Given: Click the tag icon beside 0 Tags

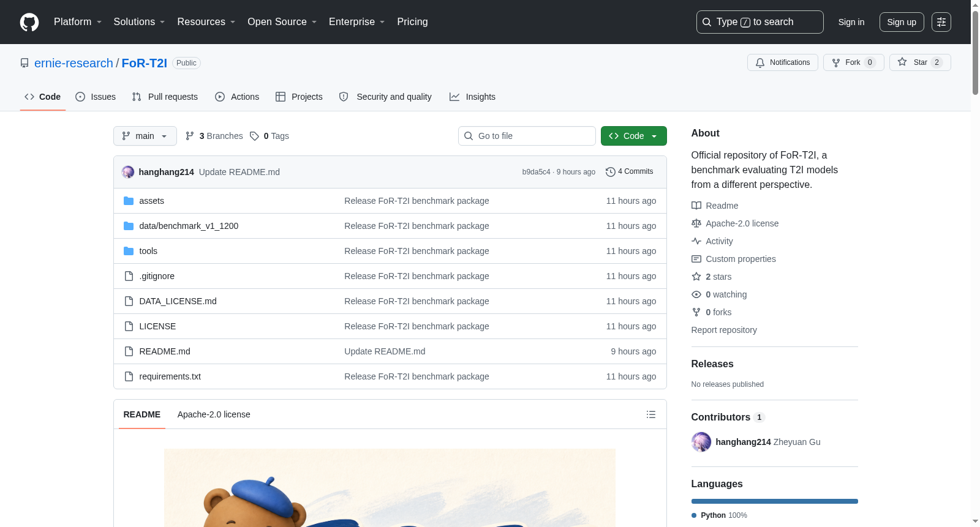Looking at the screenshot, I should [x=255, y=136].
